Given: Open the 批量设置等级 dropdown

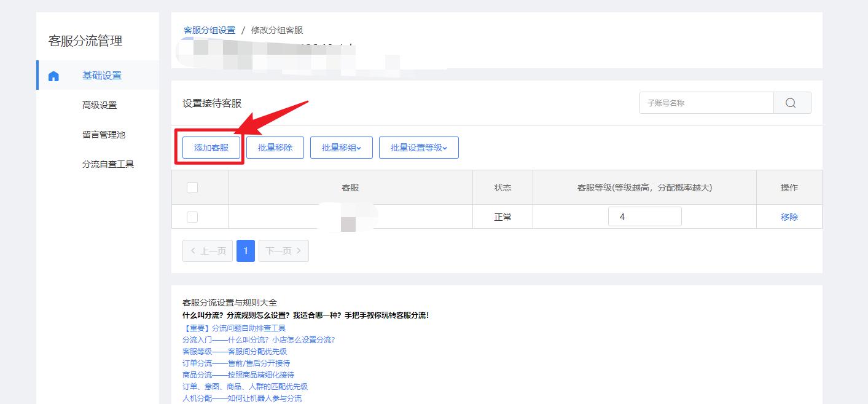Looking at the screenshot, I should pyautogui.click(x=418, y=147).
